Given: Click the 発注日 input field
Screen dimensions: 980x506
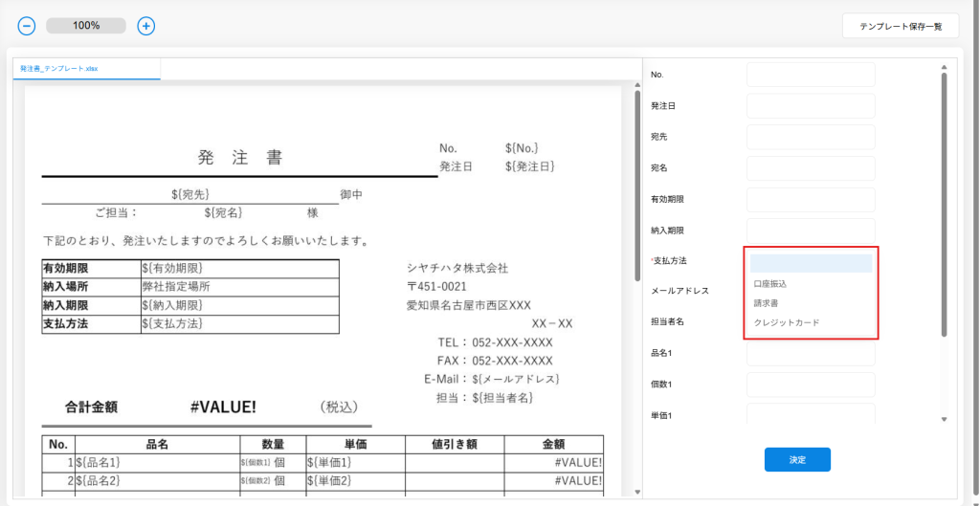Looking at the screenshot, I should pyautogui.click(x=811, y=106).
